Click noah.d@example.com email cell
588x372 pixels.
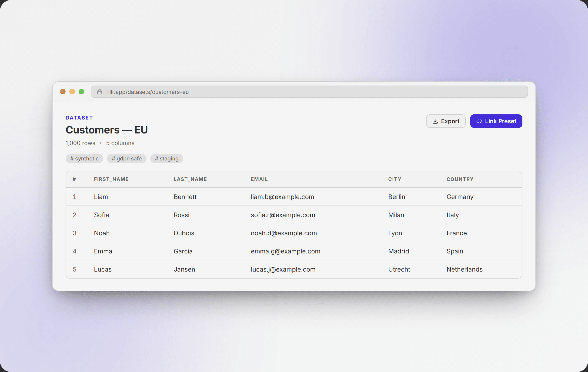pos(284,233)
